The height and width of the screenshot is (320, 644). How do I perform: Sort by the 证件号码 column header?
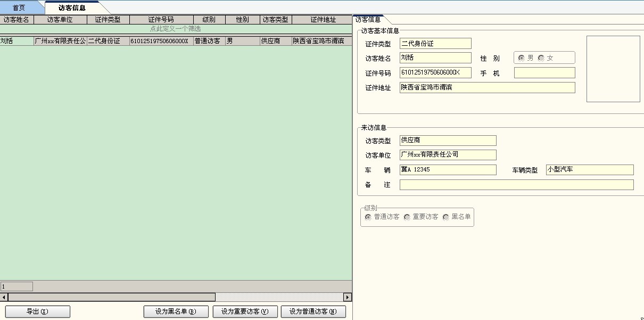(161, 20)
